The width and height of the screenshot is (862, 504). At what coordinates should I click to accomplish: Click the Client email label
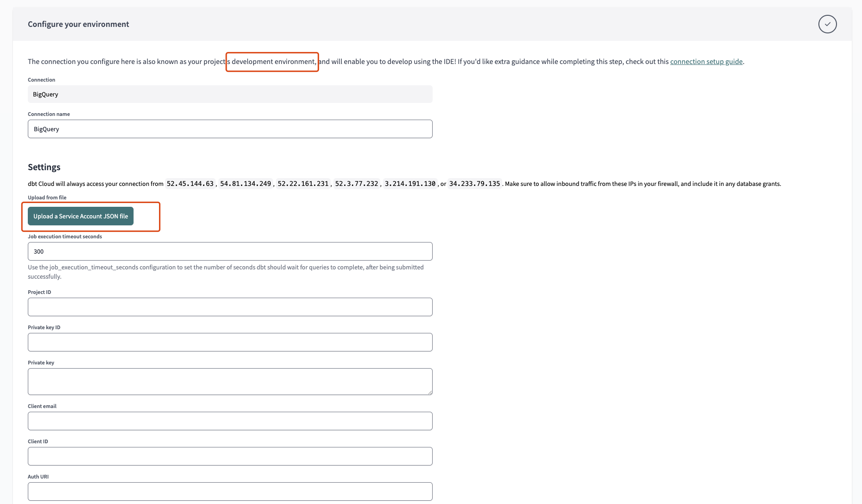(42, 406)
